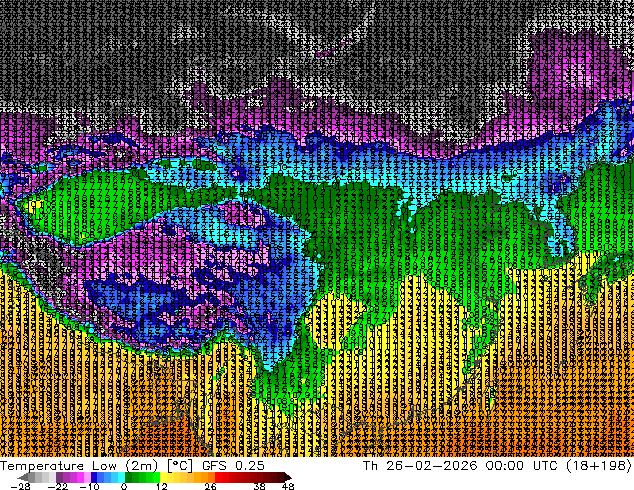Click the cyan legend swatch left of 0
The image size is (634, 490).
pos(121,477)
